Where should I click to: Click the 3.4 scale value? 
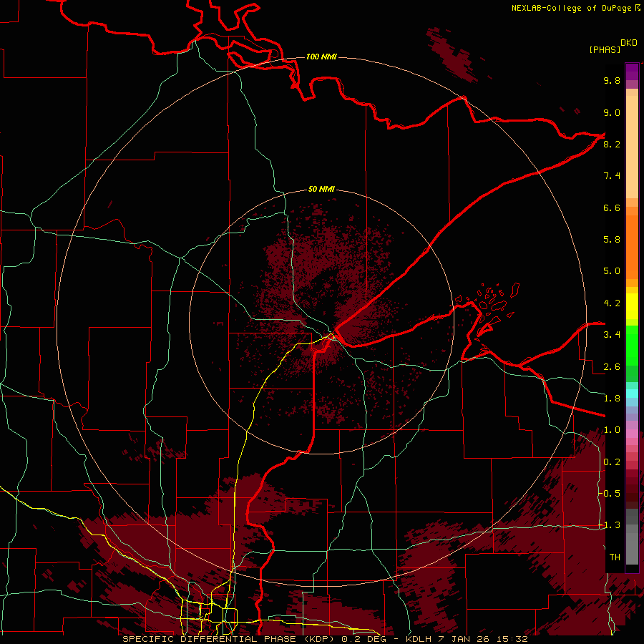click(612, 335)
